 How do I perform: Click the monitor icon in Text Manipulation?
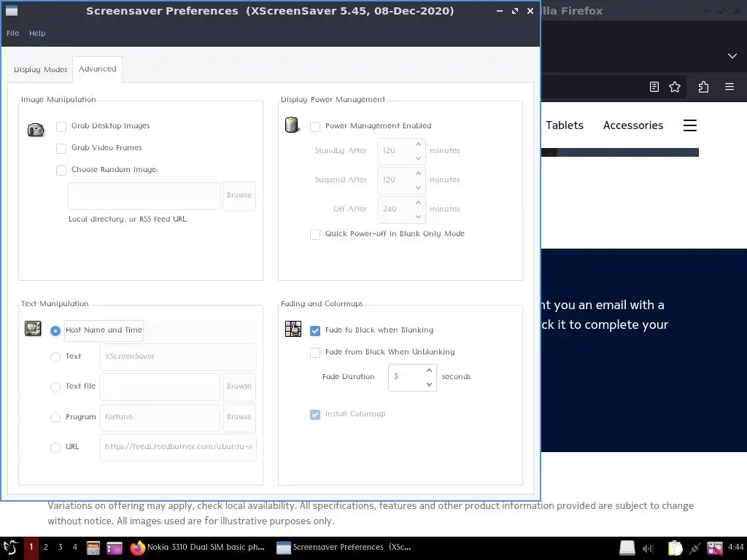33,329
